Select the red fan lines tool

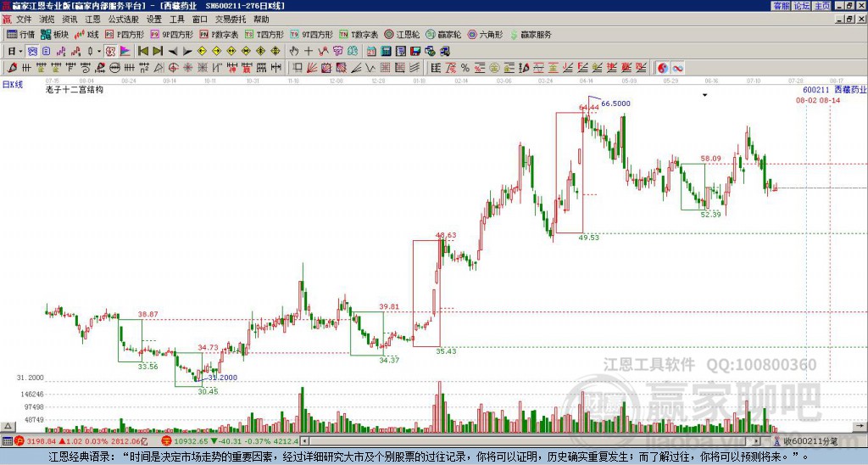[312, 68]
